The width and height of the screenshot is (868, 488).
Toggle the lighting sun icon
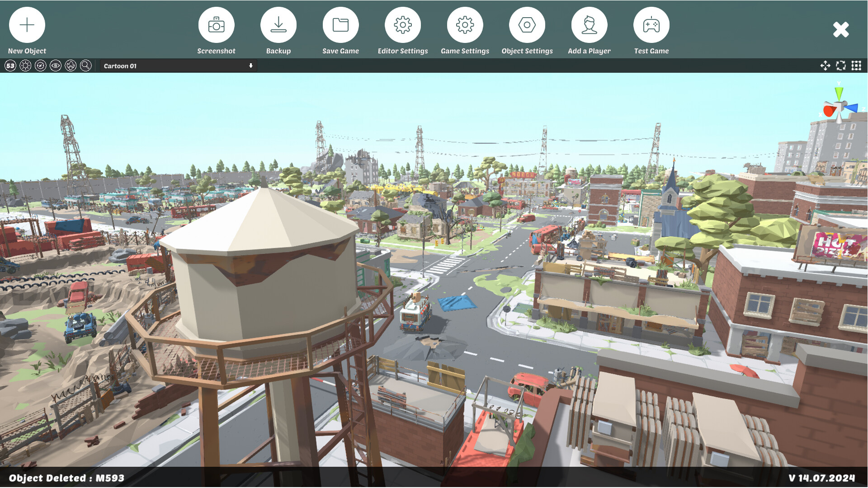coord(25,66)
